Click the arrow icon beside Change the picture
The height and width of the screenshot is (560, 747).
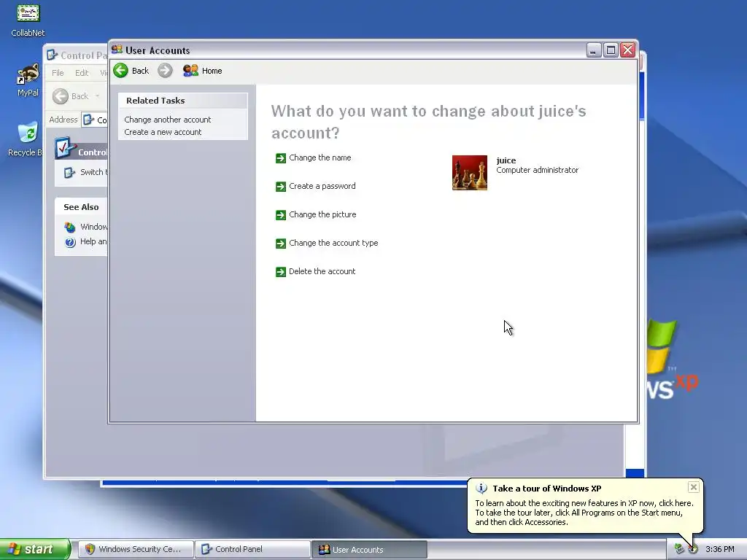click(281, 215)
